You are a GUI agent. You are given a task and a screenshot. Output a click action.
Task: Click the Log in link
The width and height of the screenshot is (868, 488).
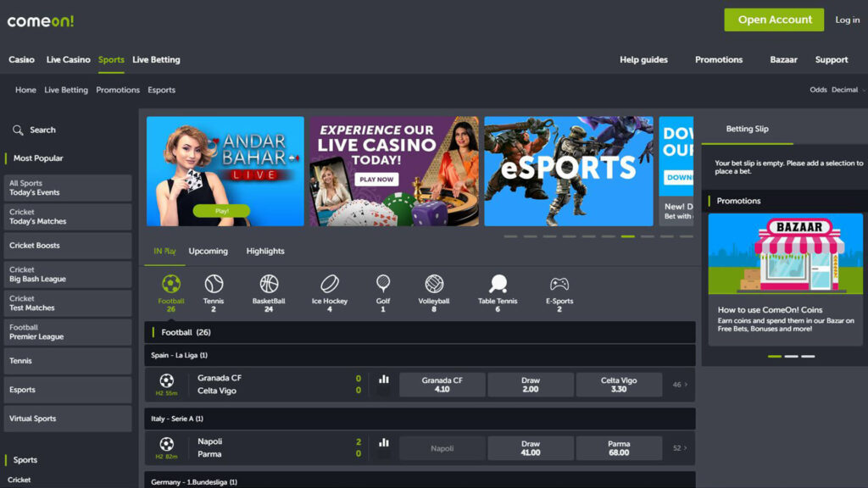click(848, 20)
